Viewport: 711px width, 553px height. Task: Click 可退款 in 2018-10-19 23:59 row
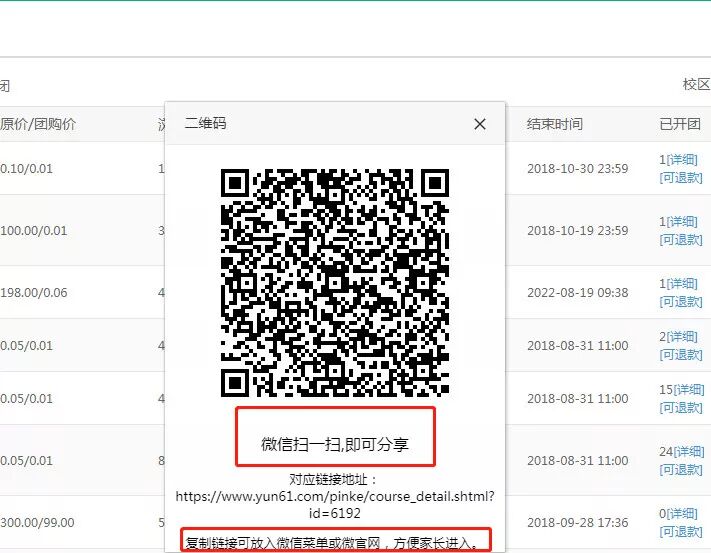point(681,240)
